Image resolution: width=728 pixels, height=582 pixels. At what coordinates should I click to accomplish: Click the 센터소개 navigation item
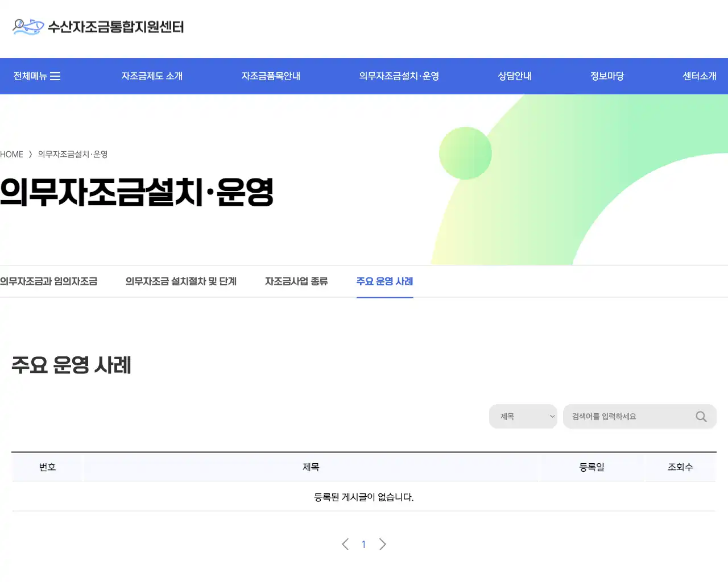(700, 76)
